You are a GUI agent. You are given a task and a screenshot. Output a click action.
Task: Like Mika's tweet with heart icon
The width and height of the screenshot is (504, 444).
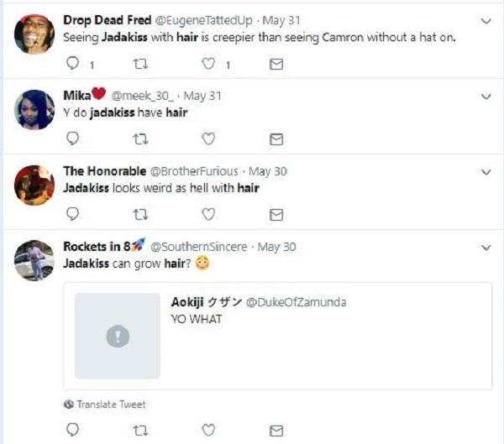pyautogui.click(x=208, y=138)
